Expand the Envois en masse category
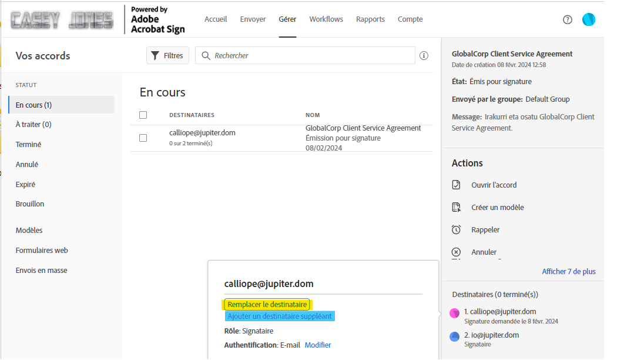This screenshot has width=644, height=360. (x=39, y=270)
